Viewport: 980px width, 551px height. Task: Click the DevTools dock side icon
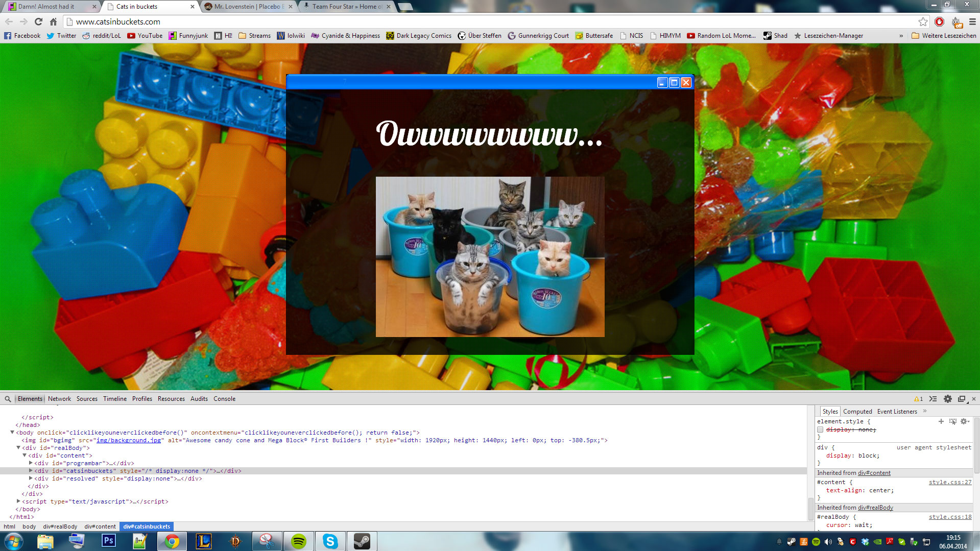962,399
